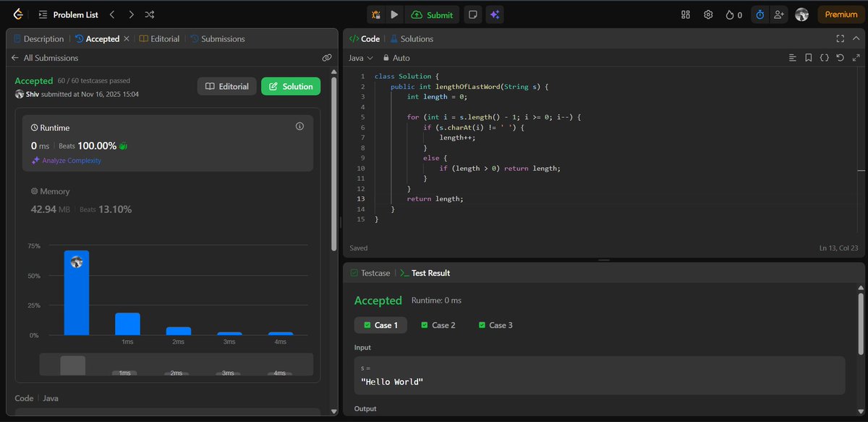
Task: Click the Runtime info icon
Action: (299, 126)
